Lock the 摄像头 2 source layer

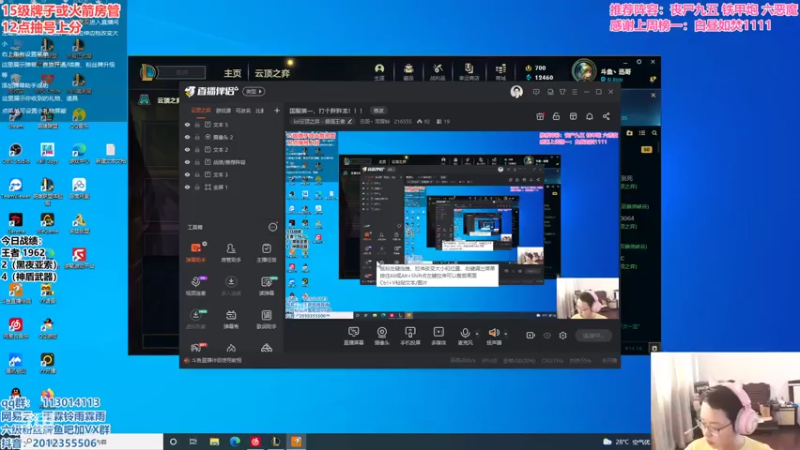(x=197, y=137)
